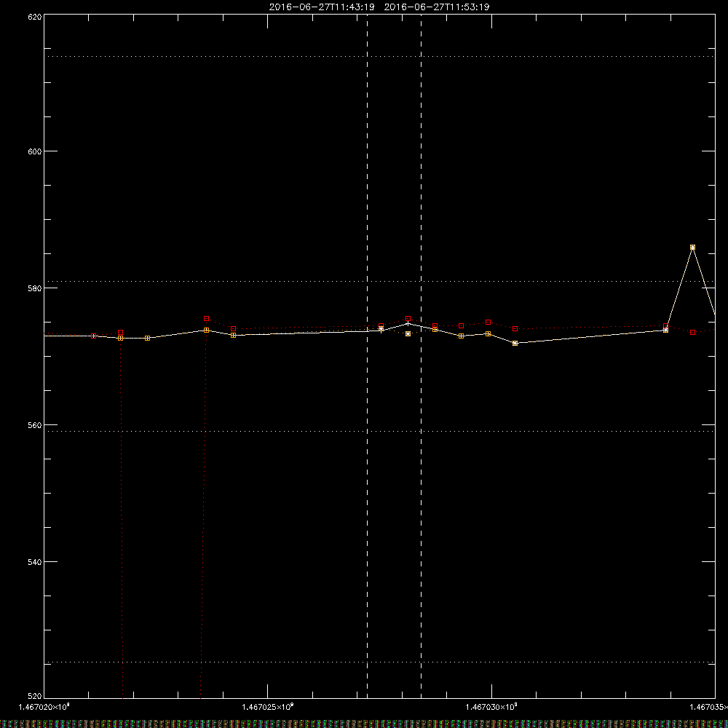Click the start timestamp 2016-06-27T11:43:19 in title

[322, 7]
